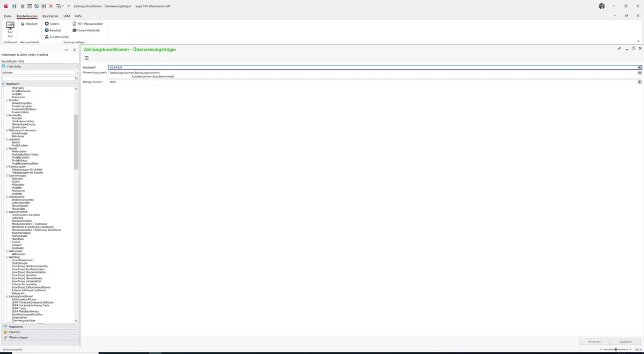Open Benutzer settings in the ribbon
The width and height of the screenshot is (644, 354).
coord(53,30)
